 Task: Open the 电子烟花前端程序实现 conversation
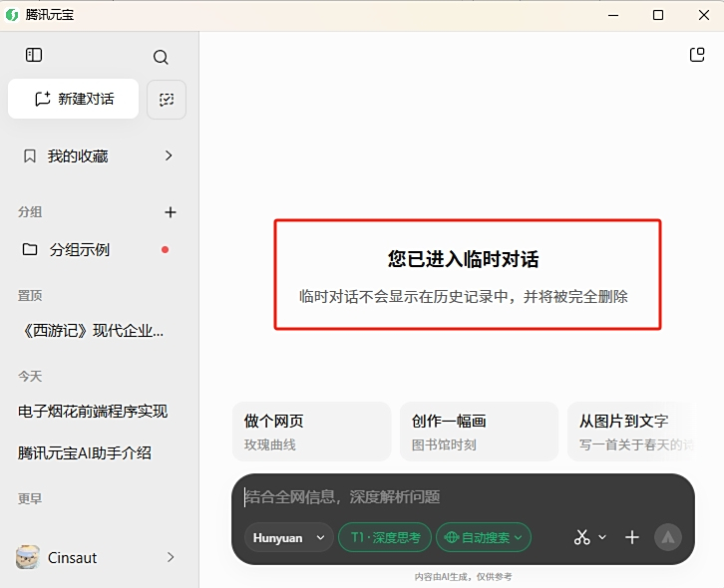pos(93,411)
